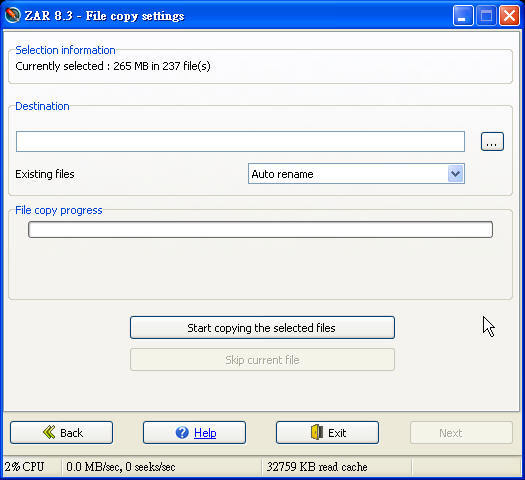Screen dimensions: 525x480
Task: Click the maximize window button
Action: (x=486, y=15)
